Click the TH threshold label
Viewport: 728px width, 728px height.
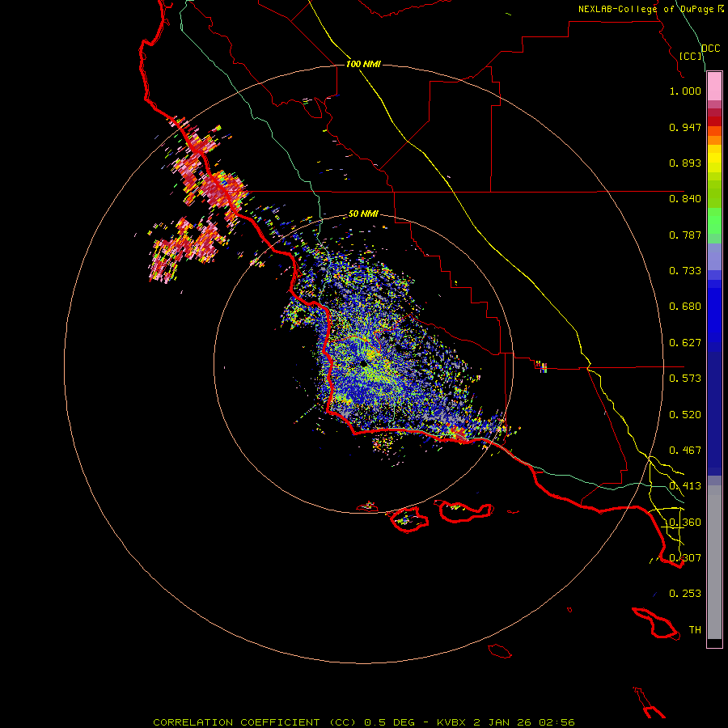coord(695,630)
